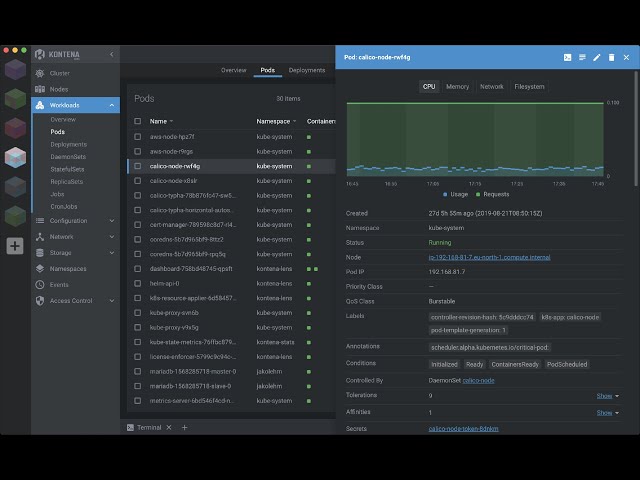This screenshot has width=640, height=480.
Task: Select the gray cluster cube icon
Action: [x=15, y=187]
